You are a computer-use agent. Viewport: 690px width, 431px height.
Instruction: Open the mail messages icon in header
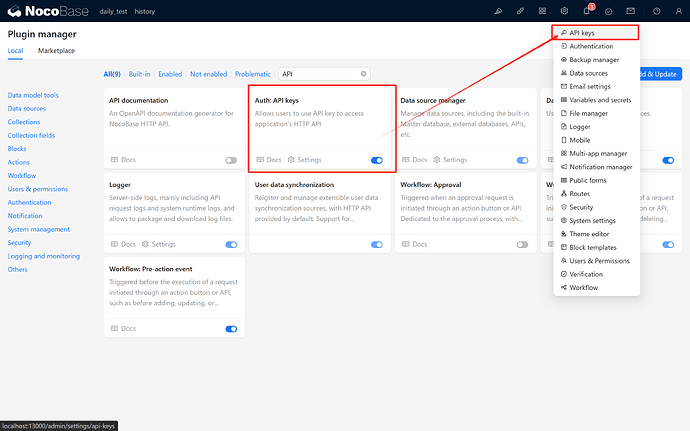coord(631,11)
